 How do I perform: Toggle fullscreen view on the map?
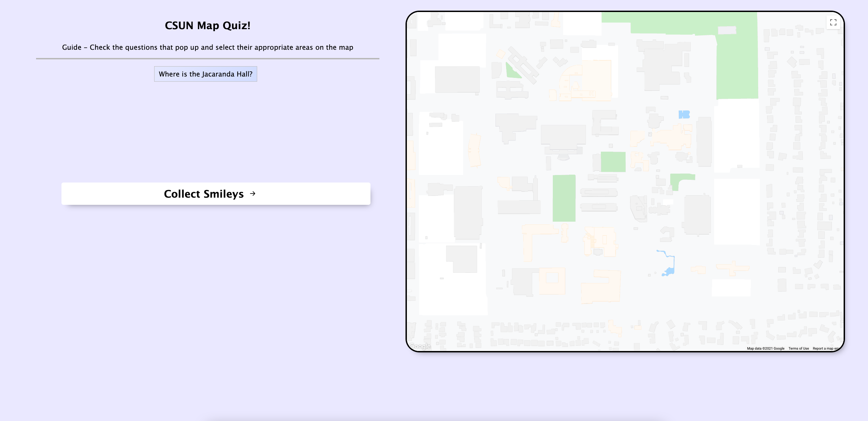833,23
